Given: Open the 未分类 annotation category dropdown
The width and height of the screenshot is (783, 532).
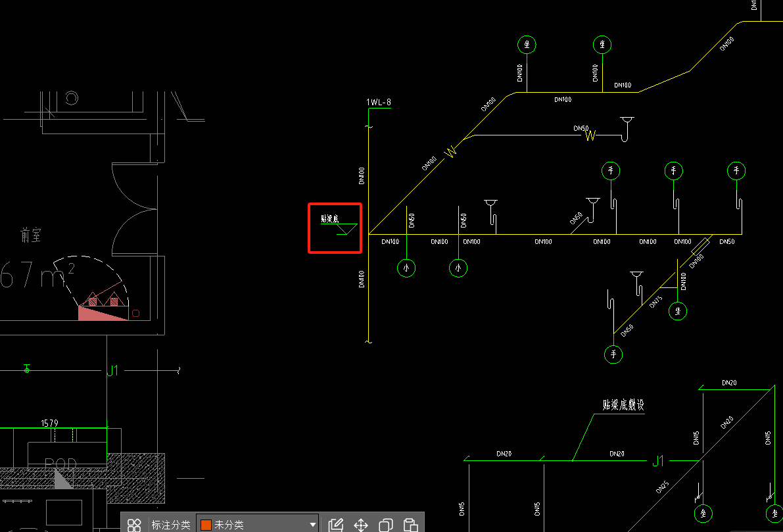Looking at the screenshot, I should (x=258, y=525).
